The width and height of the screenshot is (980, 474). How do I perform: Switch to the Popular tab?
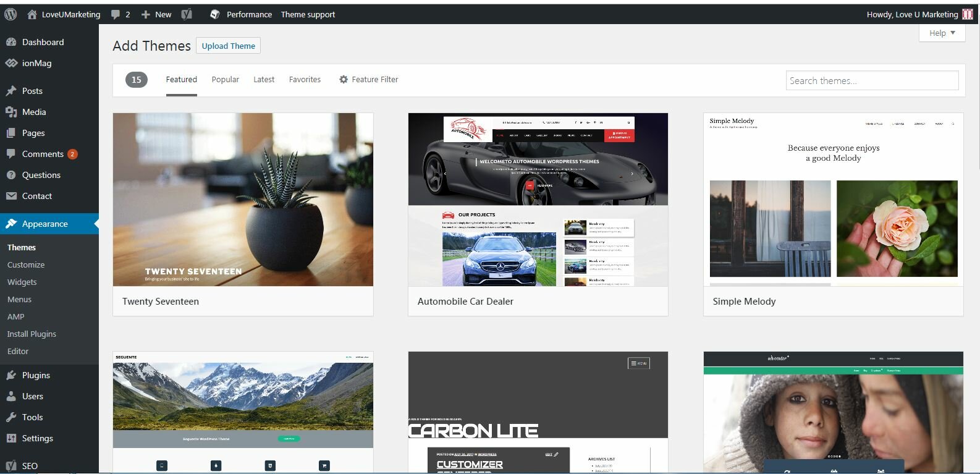coord(225,80)
